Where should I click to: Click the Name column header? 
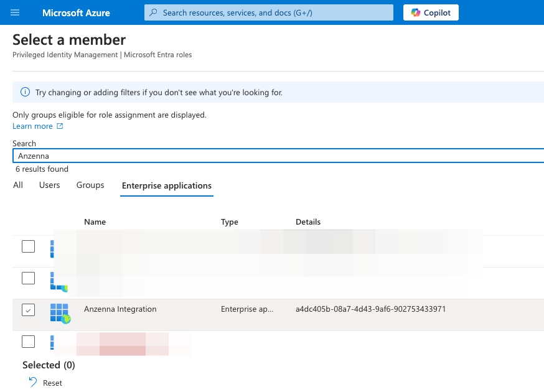pyautogui.click(x=95, y=222)
